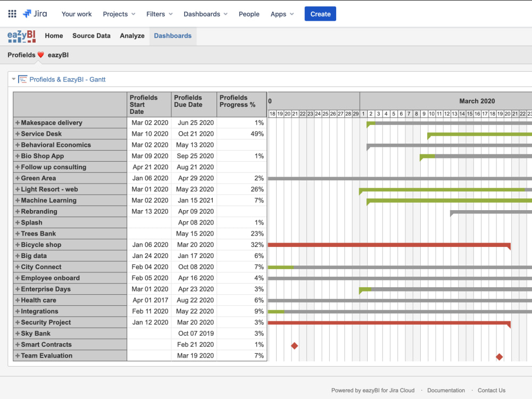Image resolution: width=532 pixels, height=399 pixels.
Task: Expand the Service Desk row
Action: [18, 134]
